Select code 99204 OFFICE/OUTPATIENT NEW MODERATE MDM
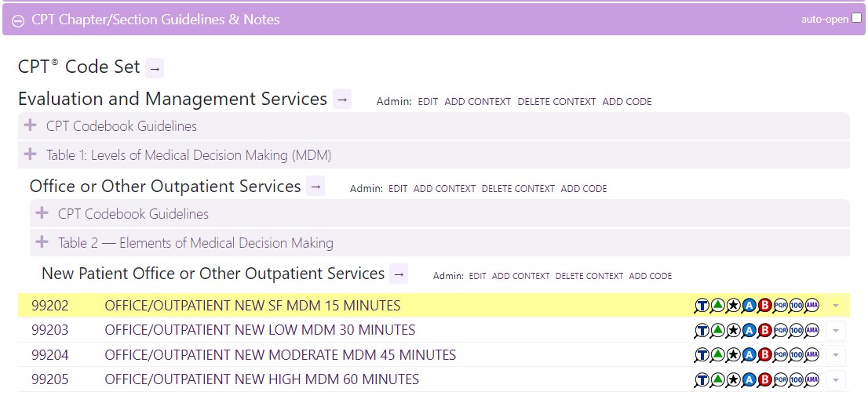868x399 pixels. click(433, 355)
